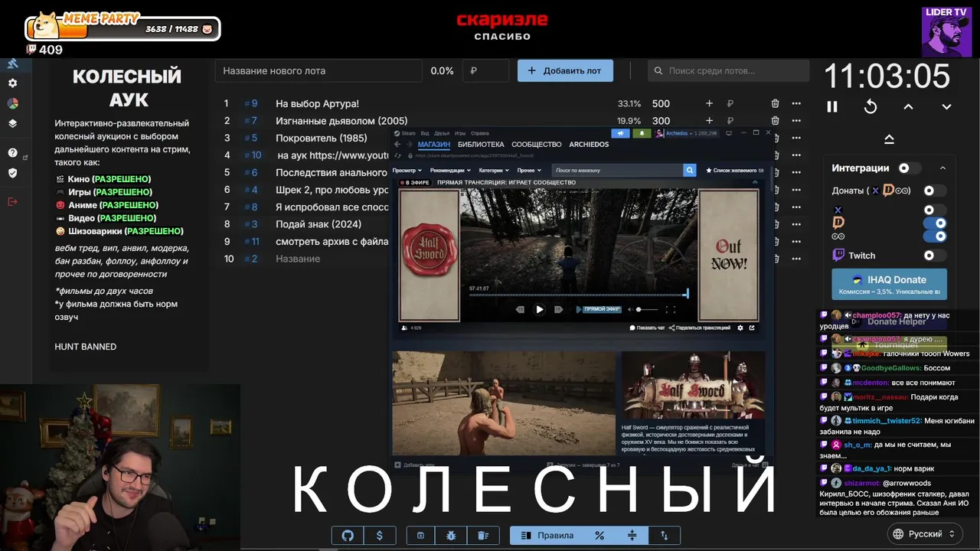Open the wheel pie-chart icon in left sidebar
This screenshot has width=980, height=551.
(12, 103)
